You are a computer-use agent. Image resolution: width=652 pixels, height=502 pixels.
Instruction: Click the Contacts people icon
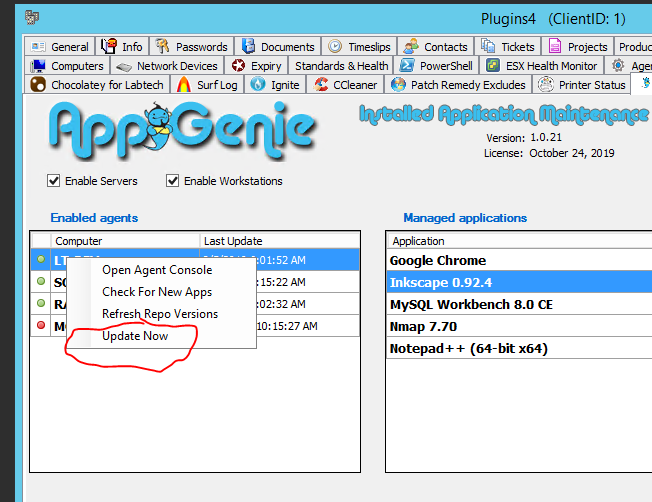[x=411, y=46]
